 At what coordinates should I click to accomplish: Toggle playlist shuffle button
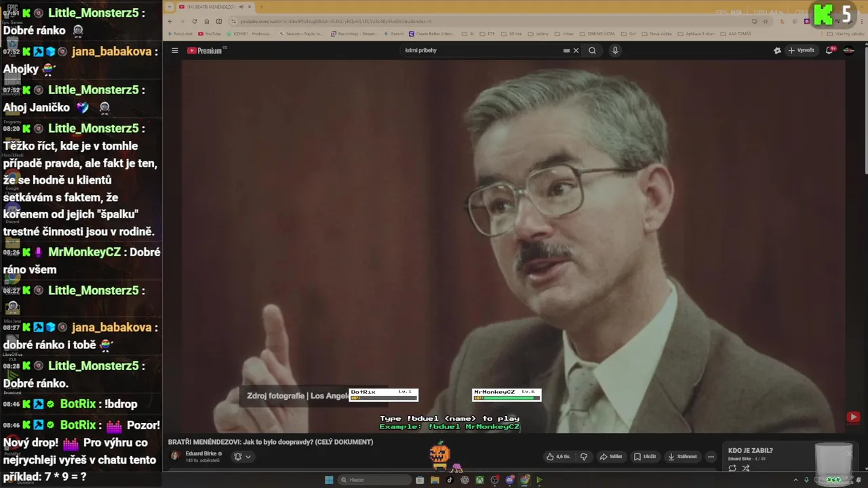tap(746, 468)
